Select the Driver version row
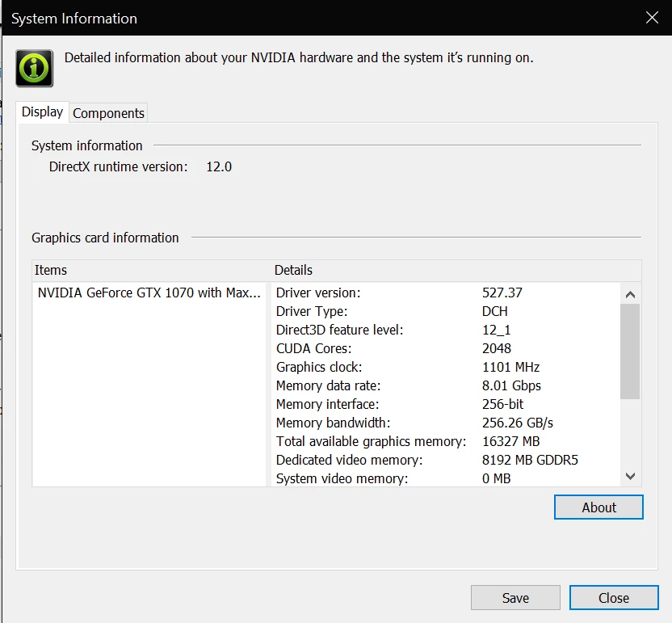 pos(446,293)
